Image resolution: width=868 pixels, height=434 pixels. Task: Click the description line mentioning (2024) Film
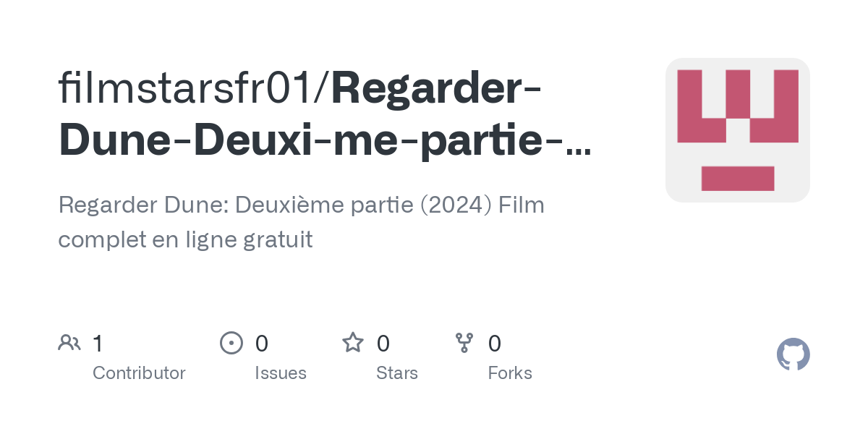coord(301,205)
